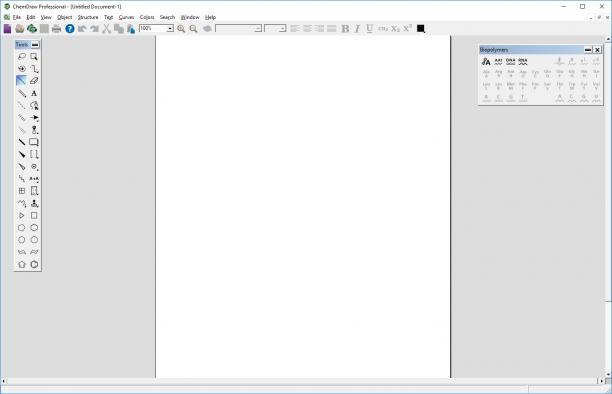The height and width of the screenshot is (394, 612).
Task: Open the 100% zoom level dropdown
Action: click(170, 29)
